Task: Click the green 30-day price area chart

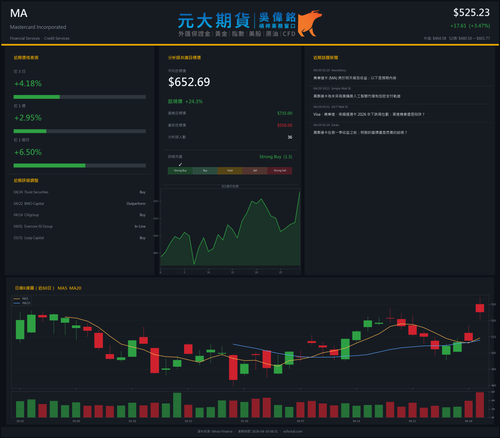Action: [x=230, y=230]
